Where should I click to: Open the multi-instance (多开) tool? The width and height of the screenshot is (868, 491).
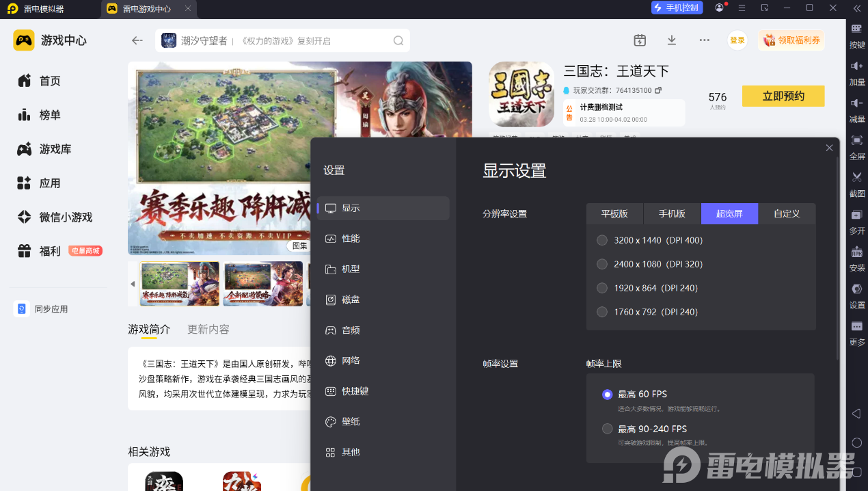856,215
